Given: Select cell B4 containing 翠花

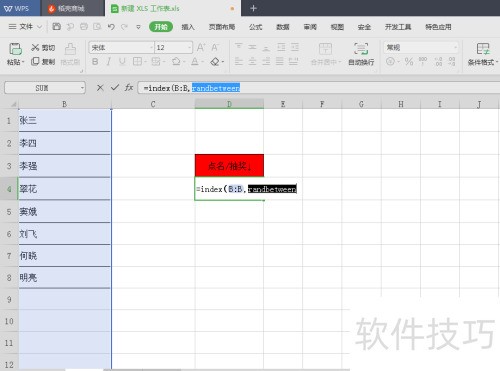Looking at the screenshot, I should click(65, 189).
